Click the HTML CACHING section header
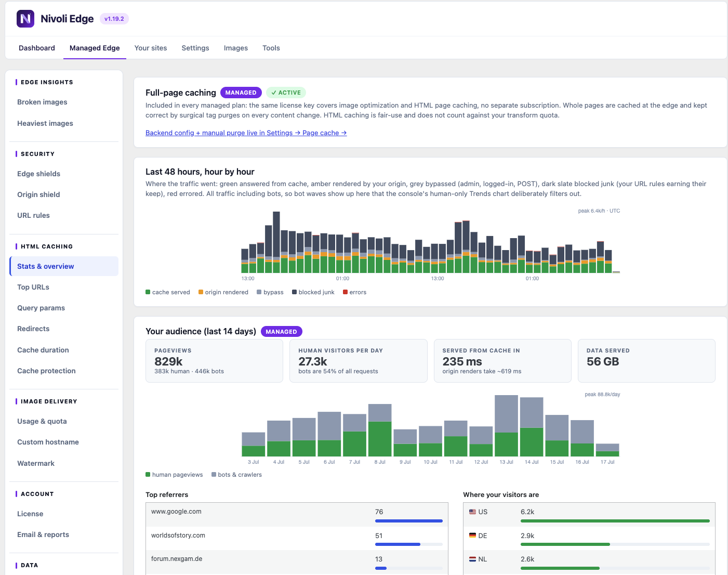Screen dimensions: 728x575 [47, 246]
